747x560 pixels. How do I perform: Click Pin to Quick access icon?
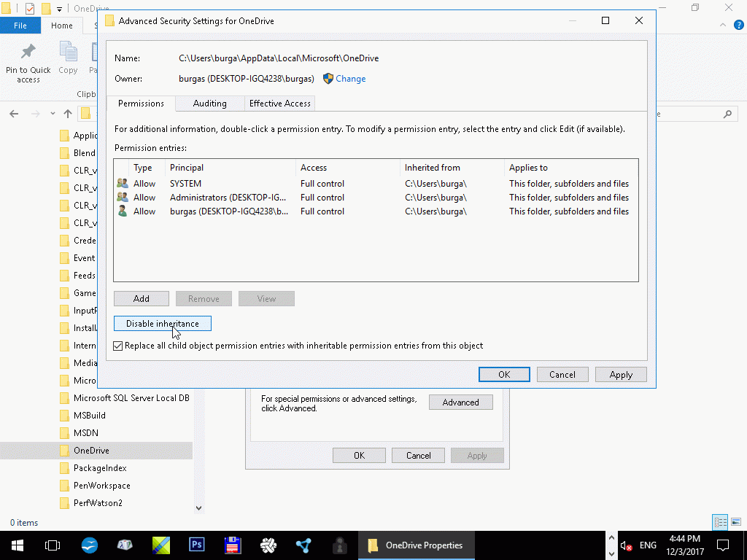click(x=28, y=52)
